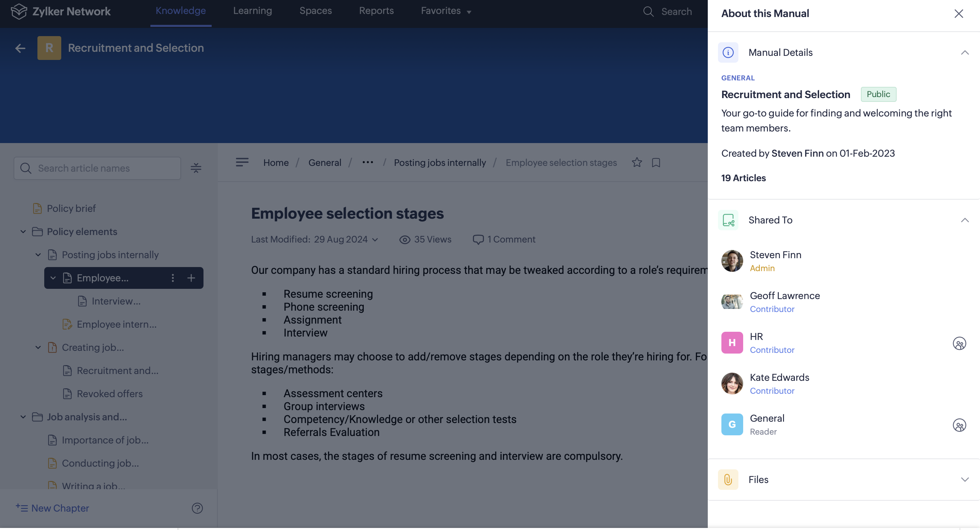Viewport: 980px width, 530px height.
Task: Click the bookmark icon beside article breadcrumb
Action: pyautogui.click(x=656, y=162)
